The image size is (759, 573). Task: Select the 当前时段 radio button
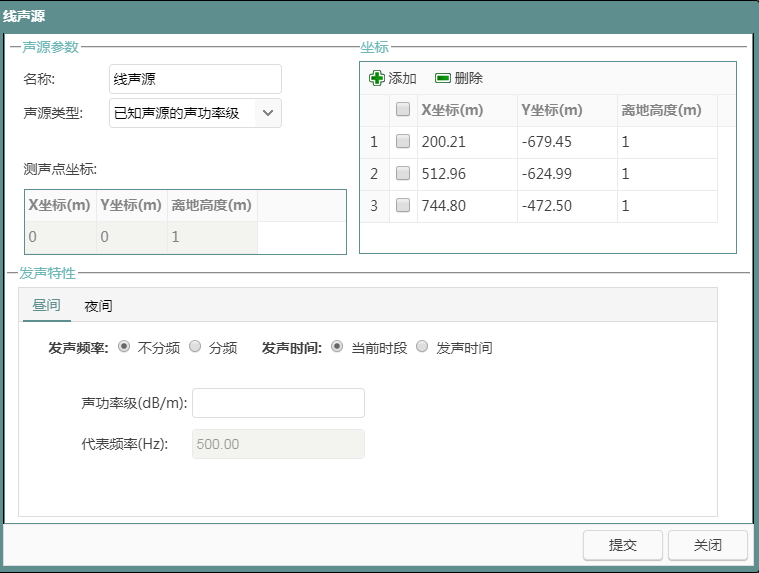click(337, 347)
